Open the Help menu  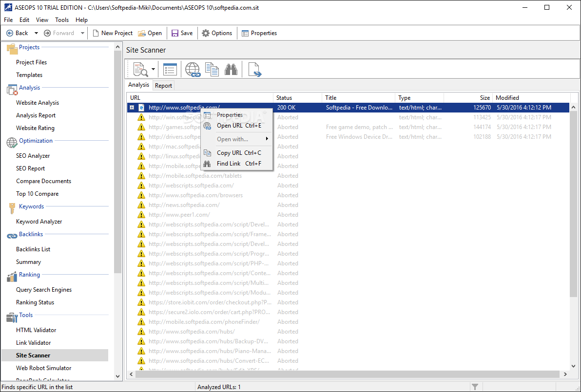coord(81,19)
